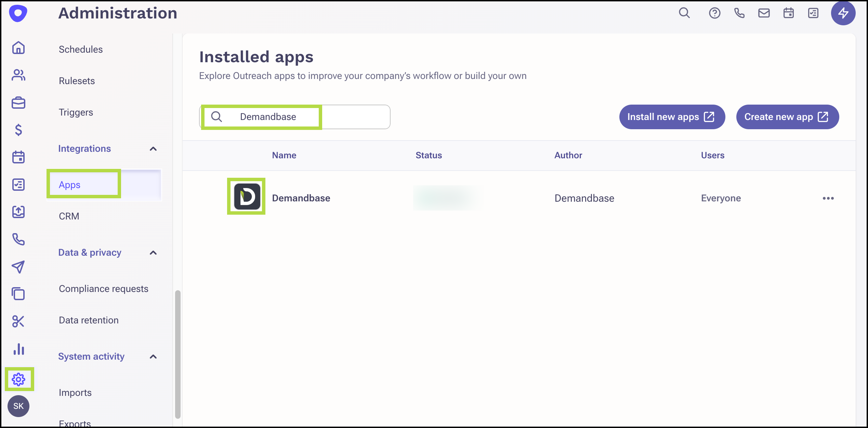
Task: Open the sidebar inbox upload icon
Action: pos(18,212)
